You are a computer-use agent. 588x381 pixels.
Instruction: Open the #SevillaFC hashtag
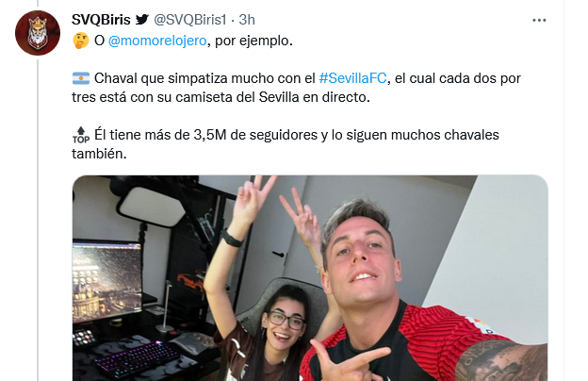point(352,78)
